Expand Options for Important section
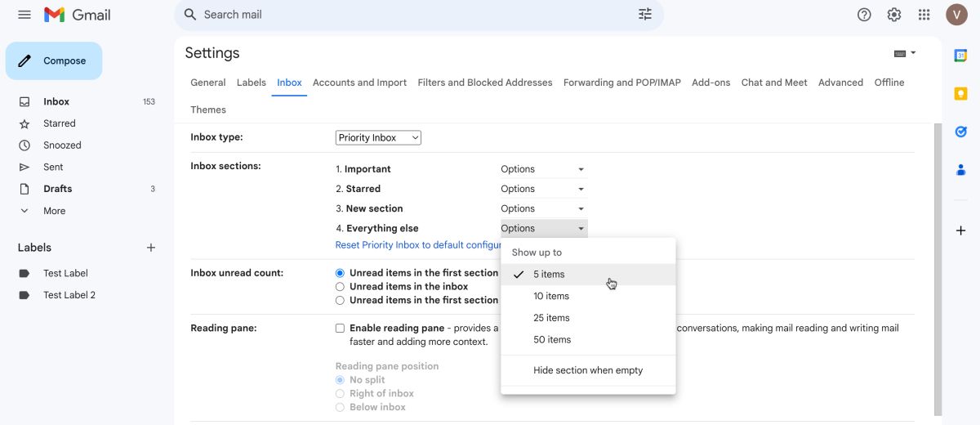980x425 pixels. tap(543, 169)
